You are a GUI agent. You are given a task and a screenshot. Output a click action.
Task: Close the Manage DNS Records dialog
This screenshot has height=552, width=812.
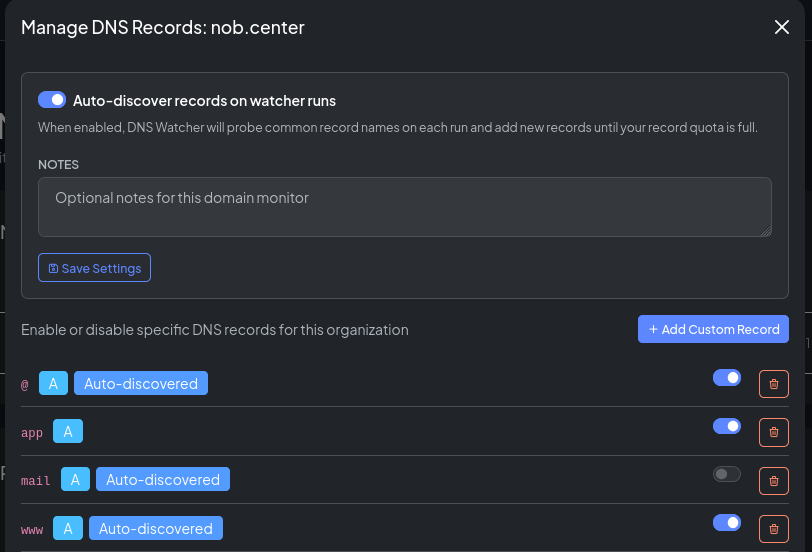[781, 27]
